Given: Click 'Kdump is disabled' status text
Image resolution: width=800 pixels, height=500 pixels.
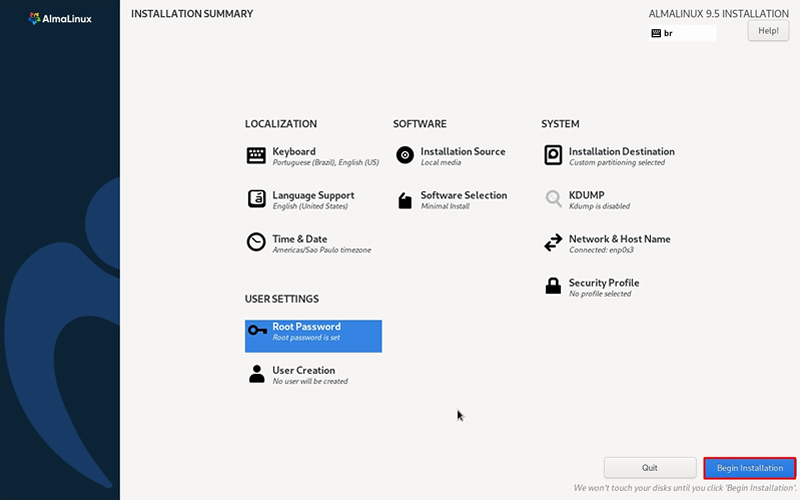Looking at the screenshot, I should pyautogui.click(x=599, y=206).
